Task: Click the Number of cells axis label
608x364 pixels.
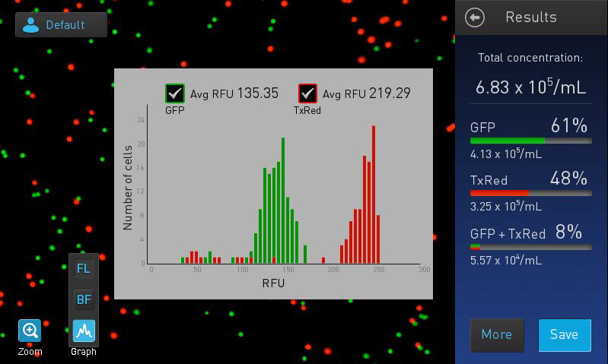Action: 128,188
